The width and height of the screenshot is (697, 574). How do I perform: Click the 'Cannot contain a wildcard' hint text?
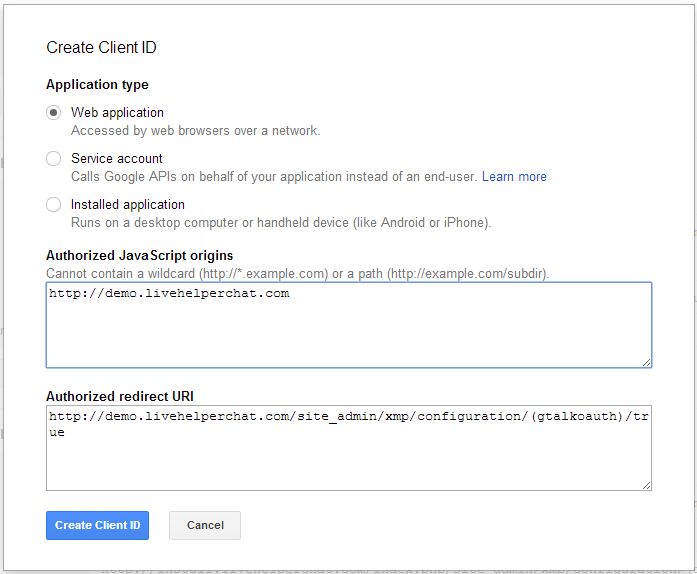pos(298,273)
